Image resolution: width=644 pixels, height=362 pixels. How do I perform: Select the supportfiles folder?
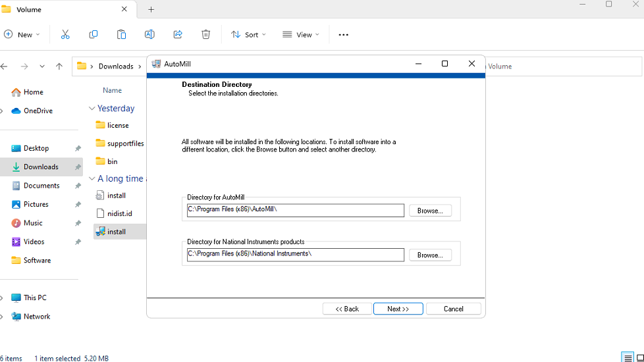120,143
